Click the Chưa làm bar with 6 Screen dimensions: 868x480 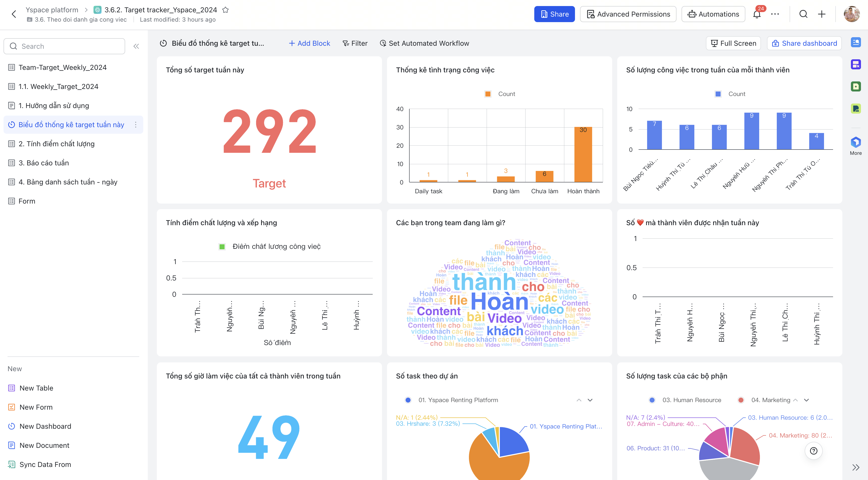(x=545, y=176)
